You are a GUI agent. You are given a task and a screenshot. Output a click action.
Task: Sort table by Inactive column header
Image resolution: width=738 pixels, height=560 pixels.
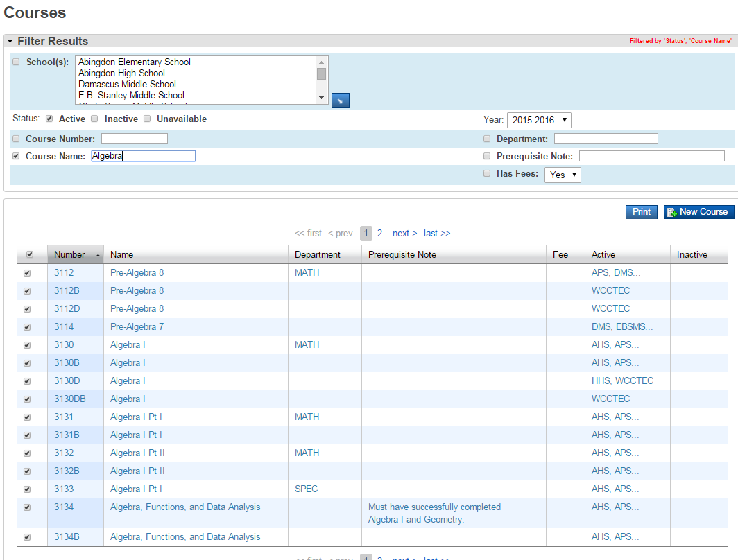[699, 255]
